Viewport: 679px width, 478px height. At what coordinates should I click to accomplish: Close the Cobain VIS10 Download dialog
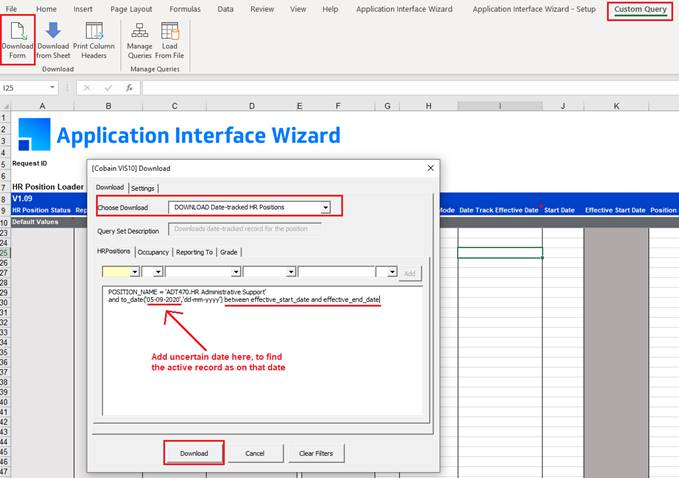pyautogui.click(x=430, y=168)
